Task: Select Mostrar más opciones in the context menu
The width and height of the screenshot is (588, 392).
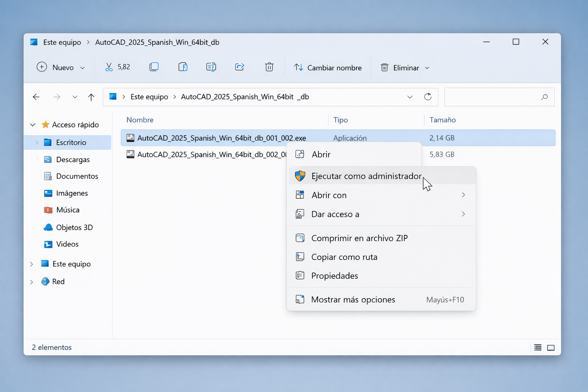Action: (x=353, y=299)
